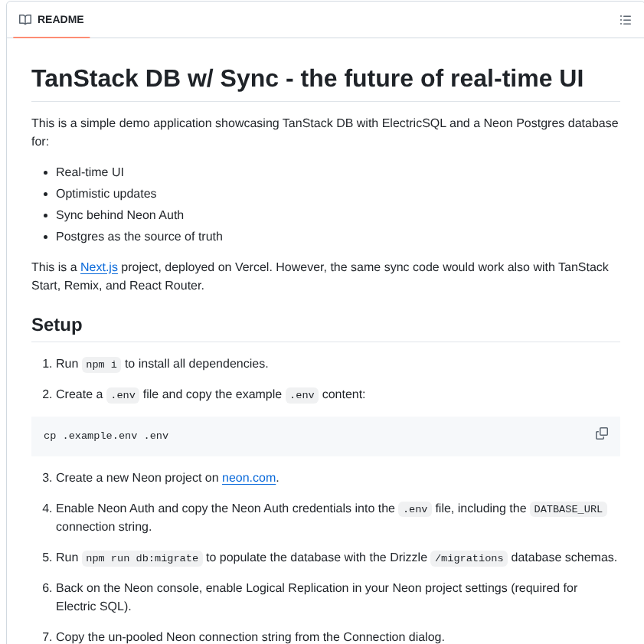
Task: Click the book icon beside README
Action: [x=27, y=20]
